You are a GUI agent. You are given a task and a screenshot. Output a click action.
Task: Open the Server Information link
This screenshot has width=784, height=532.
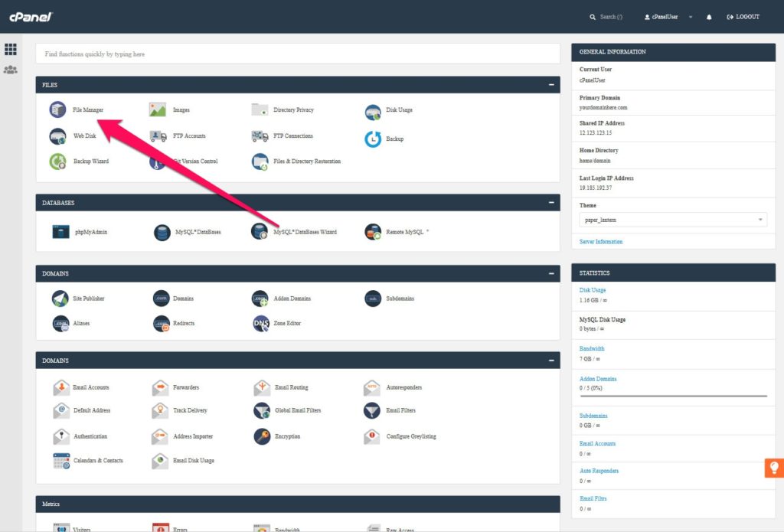click(x=601, y=242)
